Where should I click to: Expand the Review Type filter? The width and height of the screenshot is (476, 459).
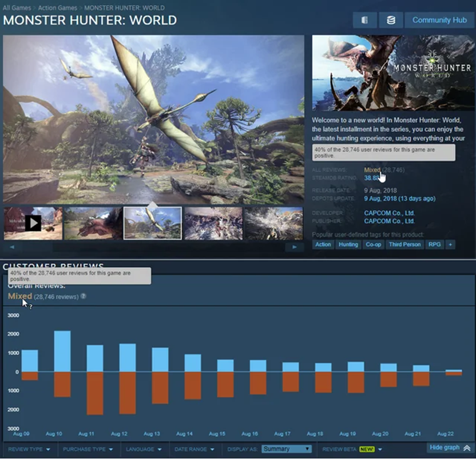pyautogui.click(x=29, y=449)
